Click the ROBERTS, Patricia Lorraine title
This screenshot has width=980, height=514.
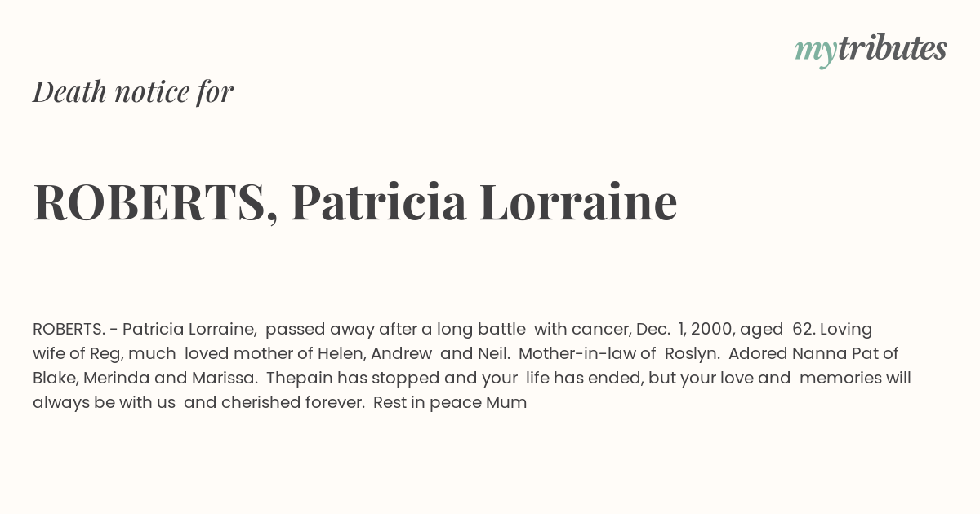355,202
